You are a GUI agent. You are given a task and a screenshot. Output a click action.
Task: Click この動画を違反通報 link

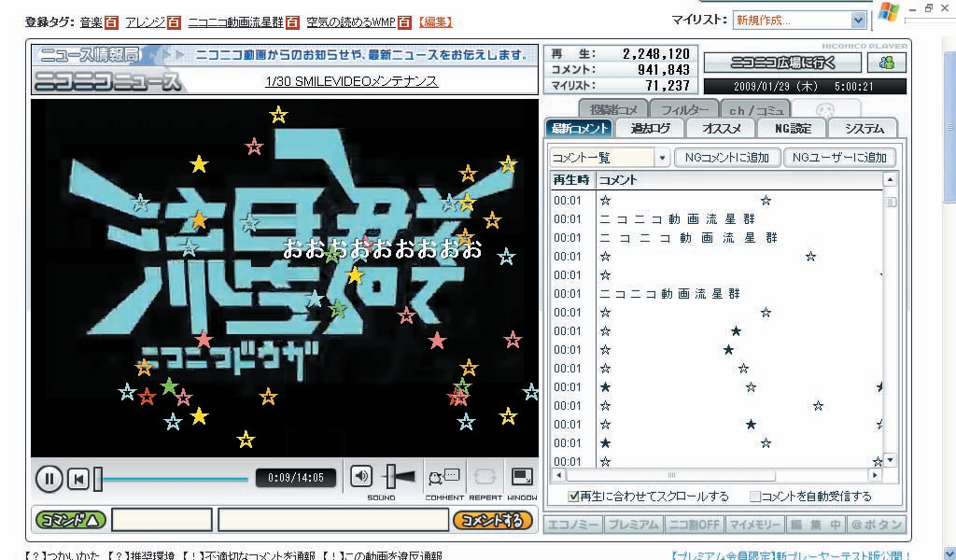tap(391, 555)
